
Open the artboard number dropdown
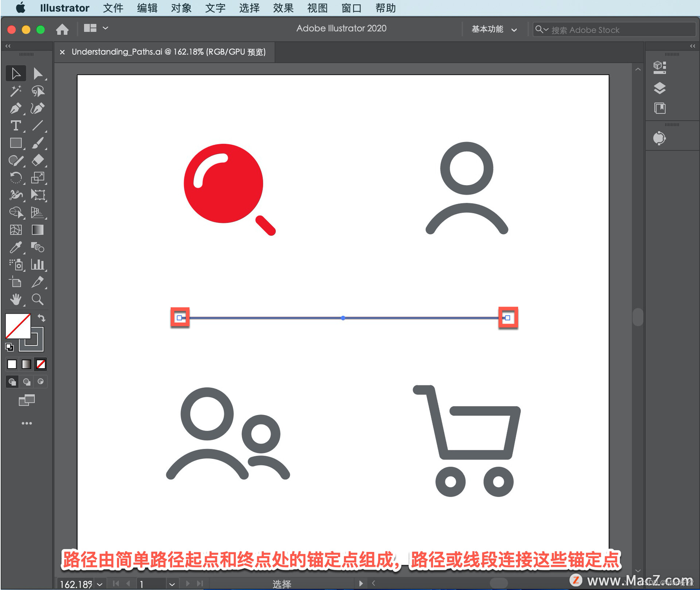(x=172, y=584)
